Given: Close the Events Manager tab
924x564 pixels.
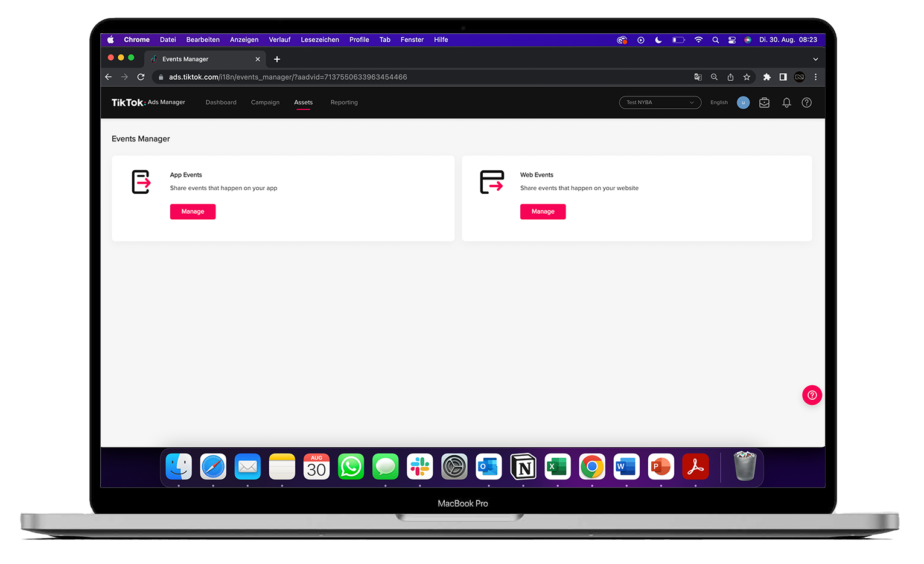Looking at the screenshot, I should coord(258,59).
